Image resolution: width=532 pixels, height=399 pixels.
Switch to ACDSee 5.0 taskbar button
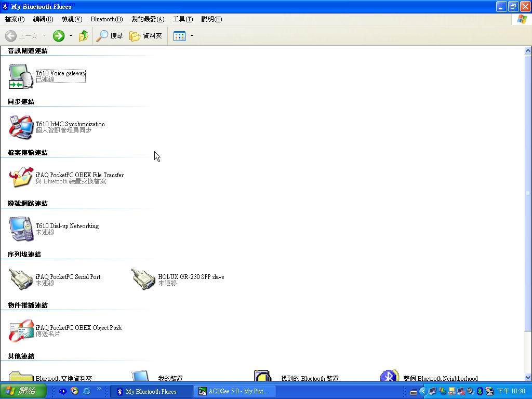click(x=234, y=392)
